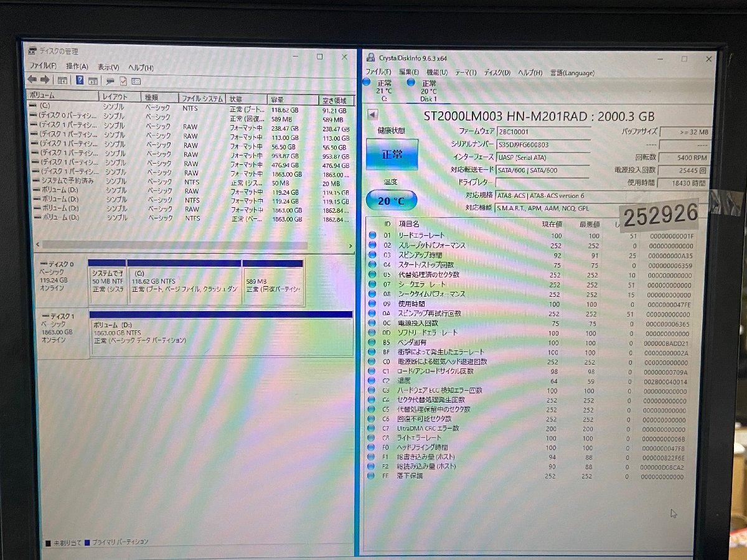Click status circle for 09 使用時間
Image resolution: width=747 pixels, height=560 pixels.
coord(373,304)
